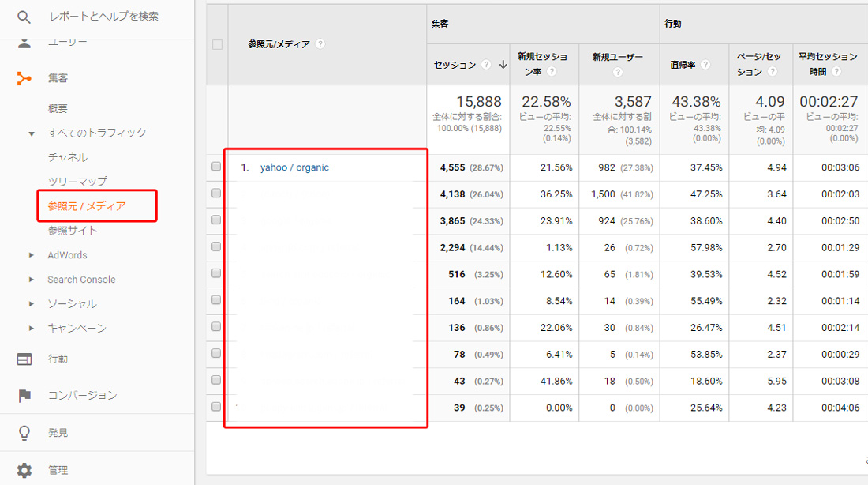
Task: Go to 参照サイト report
Action: coord(73,231)
